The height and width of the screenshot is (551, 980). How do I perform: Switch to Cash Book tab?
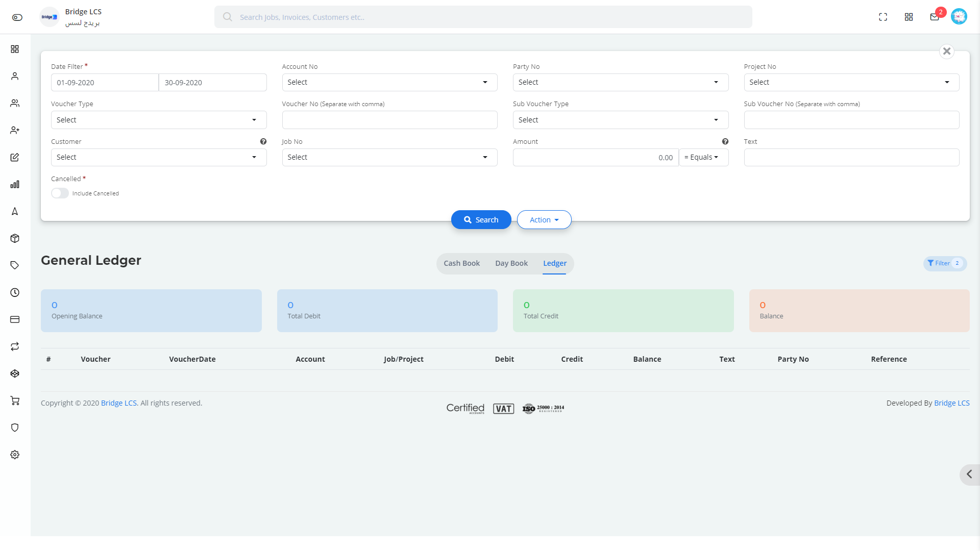tap(462, 263)
